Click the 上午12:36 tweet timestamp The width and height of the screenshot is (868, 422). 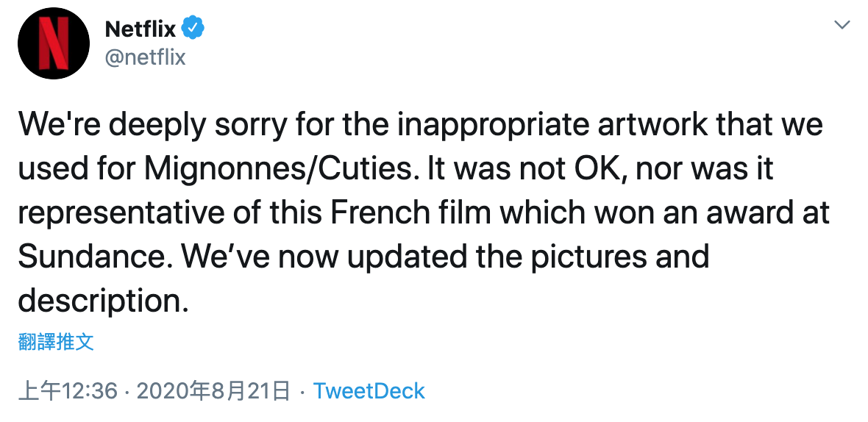(x=68, y=390)
